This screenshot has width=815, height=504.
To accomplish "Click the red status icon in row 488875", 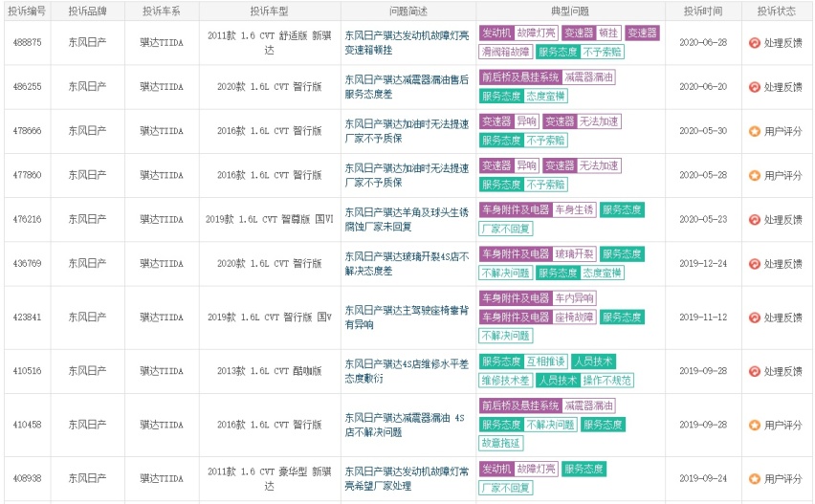I will point(754,43).
